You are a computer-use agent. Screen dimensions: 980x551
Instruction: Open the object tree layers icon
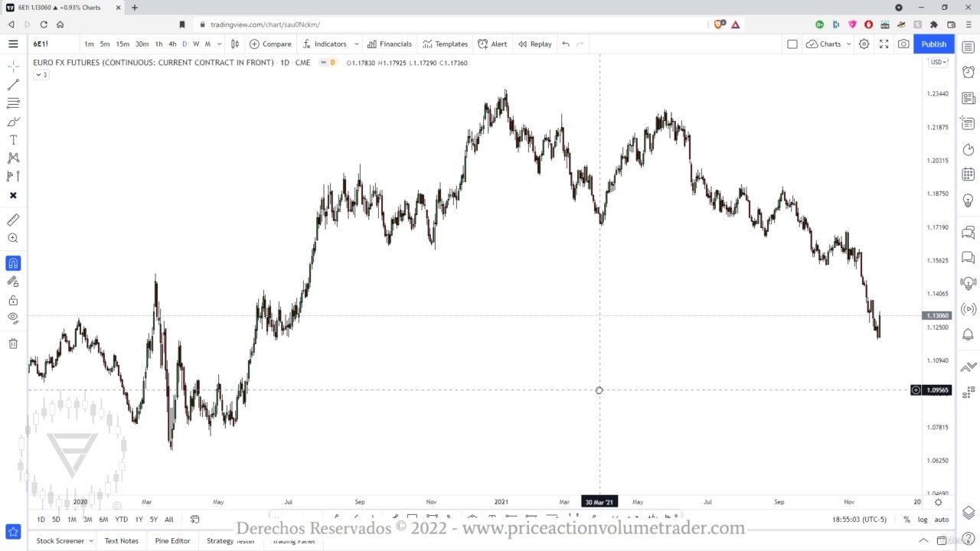pyautogui.click(x=969, y=513)
